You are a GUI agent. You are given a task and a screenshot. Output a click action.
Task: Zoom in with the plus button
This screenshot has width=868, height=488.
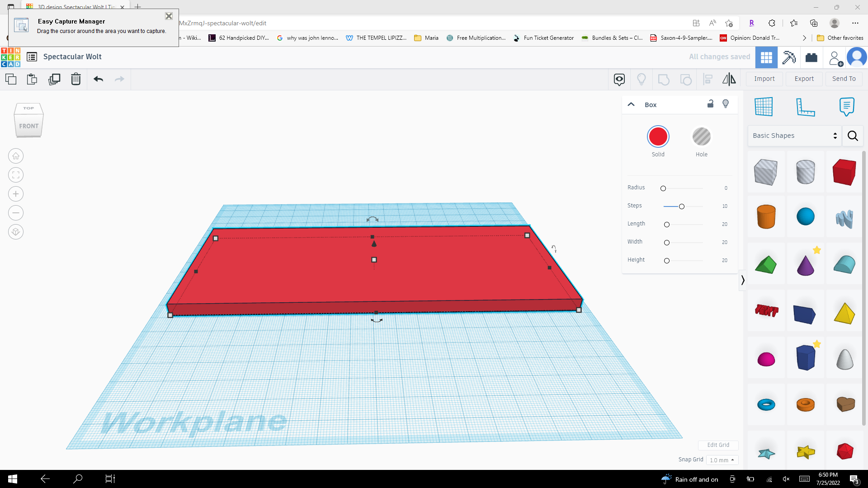pos(16,194)
